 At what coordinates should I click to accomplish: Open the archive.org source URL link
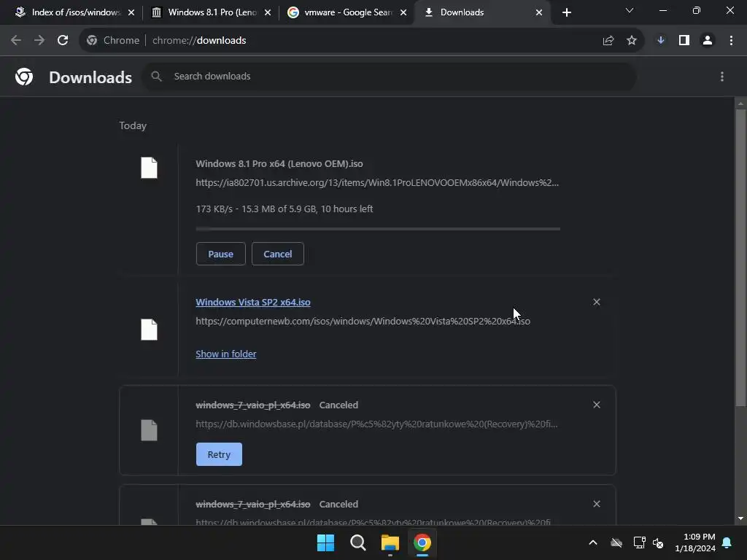377,182
